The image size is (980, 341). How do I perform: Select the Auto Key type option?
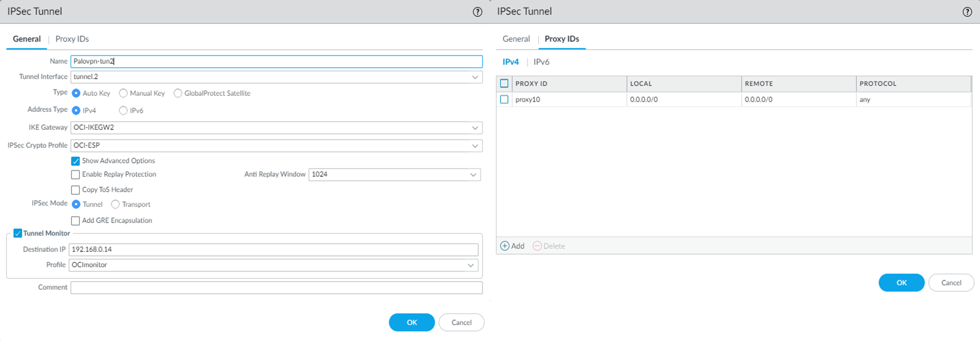pyautogui.click(x=76, y=93)
